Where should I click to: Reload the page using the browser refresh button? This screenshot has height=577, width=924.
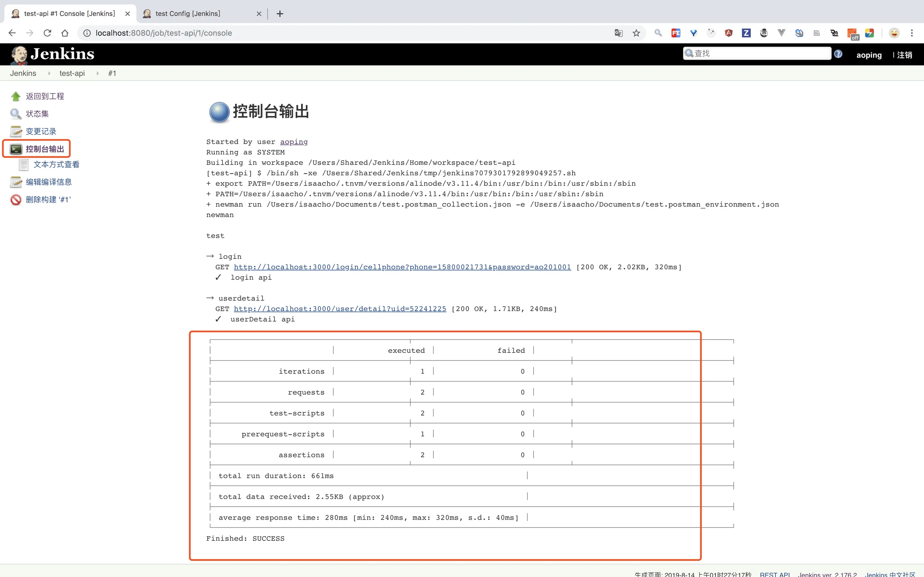click(x=47, y=33)
